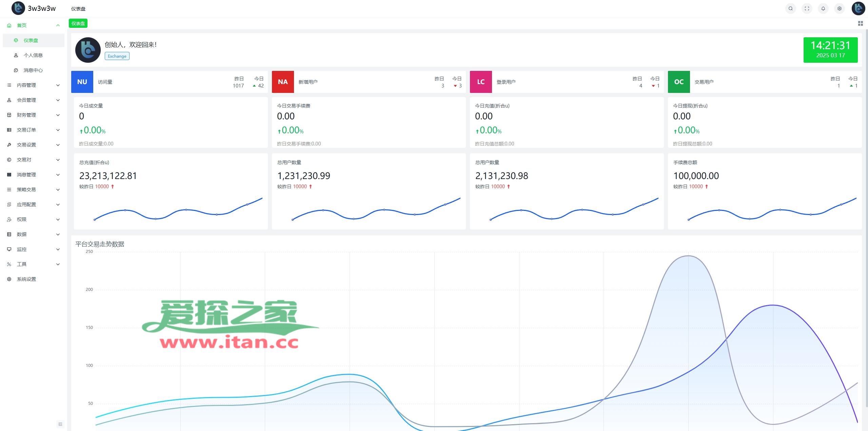Go to 消息中心 in sidebar
868x431 pixels.
pyautogui.click(x=33, y=70)
